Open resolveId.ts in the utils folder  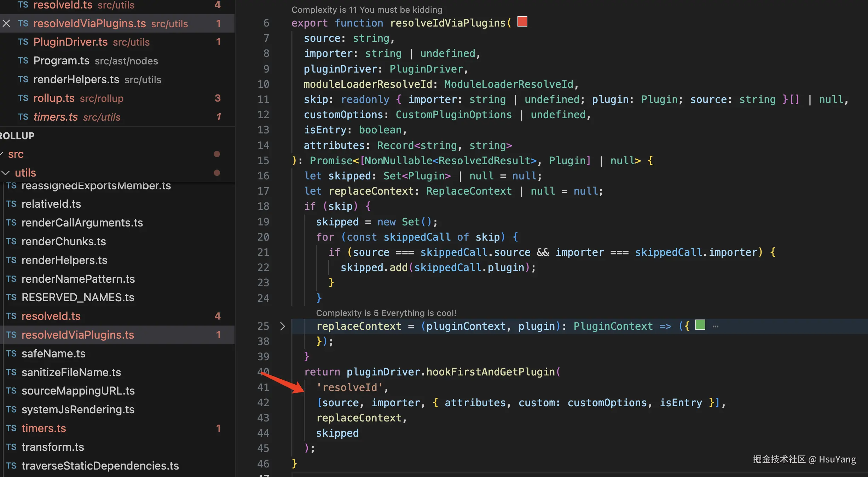click(x=51, y=316)
